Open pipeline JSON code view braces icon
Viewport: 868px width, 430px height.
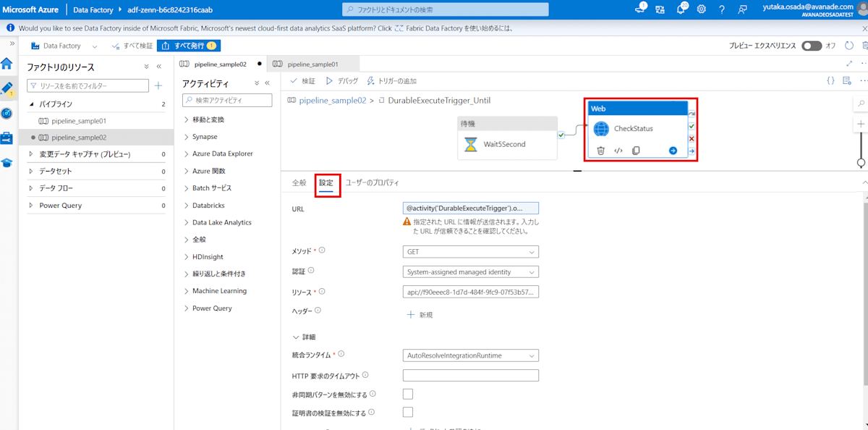tap(831, 81)
